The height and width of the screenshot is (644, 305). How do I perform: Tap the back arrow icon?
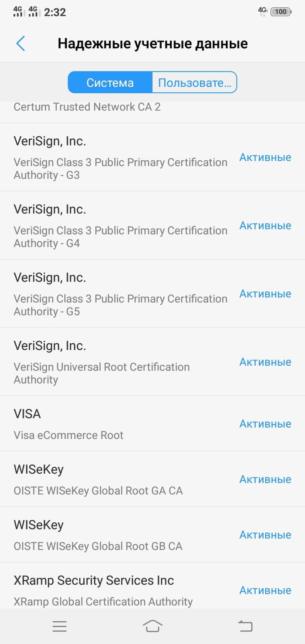(20, 44)
